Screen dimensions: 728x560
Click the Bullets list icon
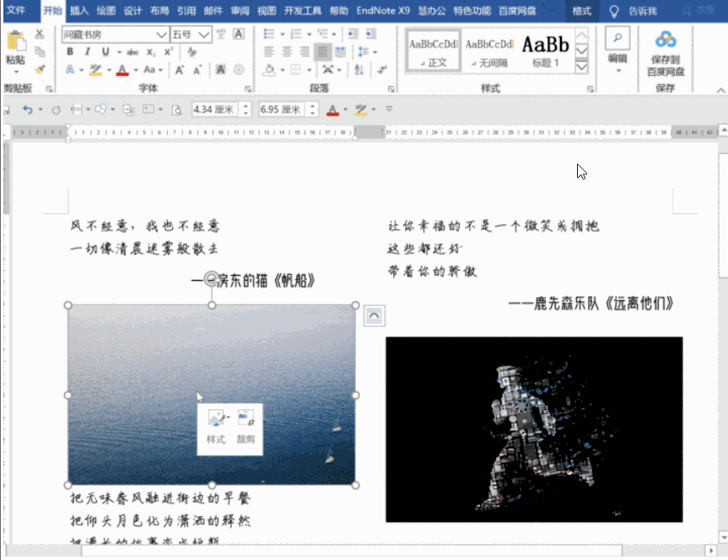pyautogui.click(x=268, y=34)
